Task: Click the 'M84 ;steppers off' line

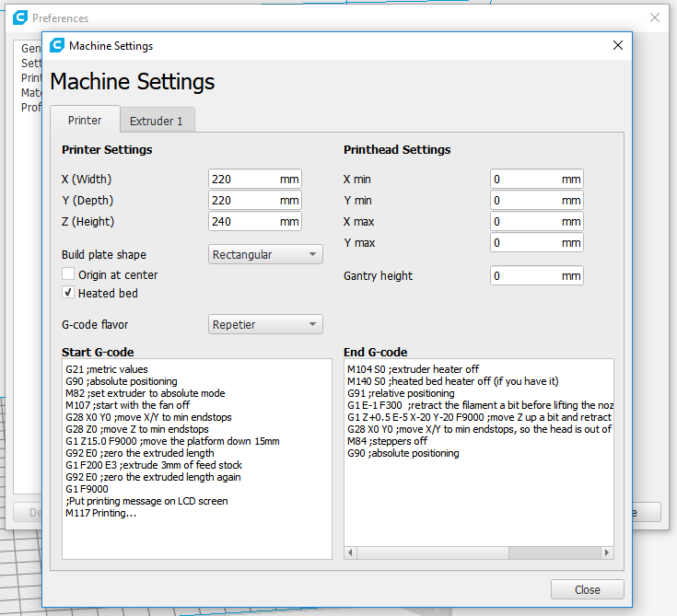Action: (387, 441)
